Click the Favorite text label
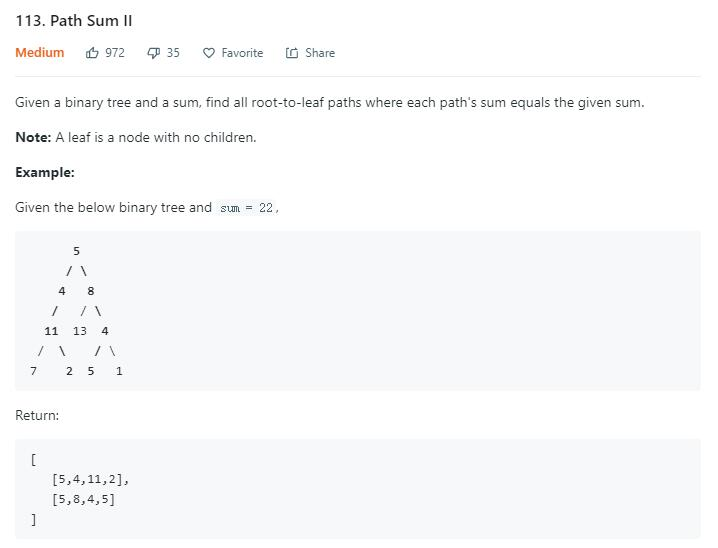718x548 pixels. [242, 53]
